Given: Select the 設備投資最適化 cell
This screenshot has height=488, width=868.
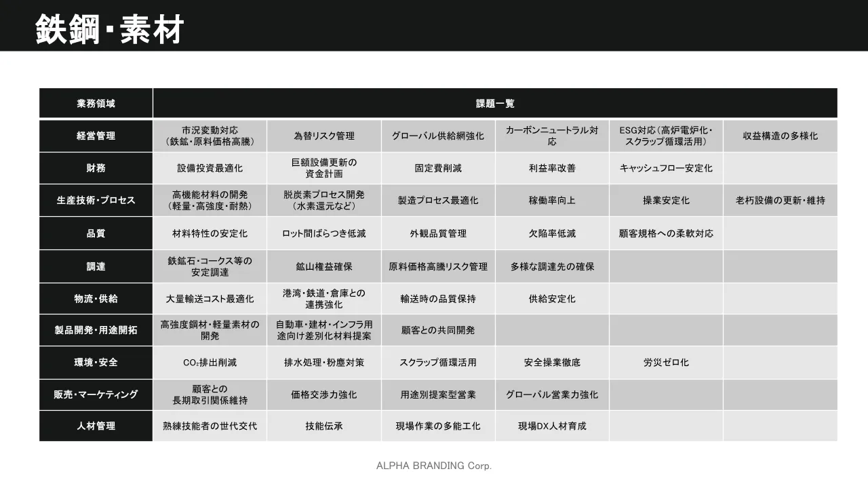Looking at the screenshot, I should (x=210, y=168).
